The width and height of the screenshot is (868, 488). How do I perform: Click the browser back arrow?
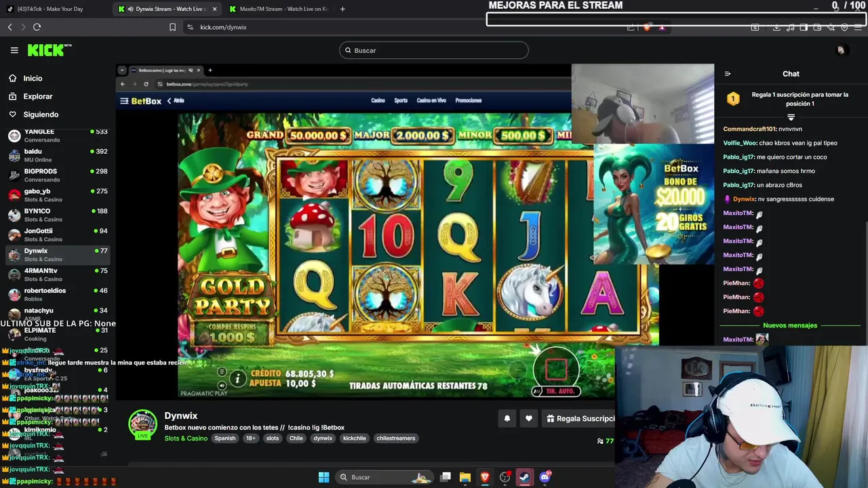click(9, 27)
